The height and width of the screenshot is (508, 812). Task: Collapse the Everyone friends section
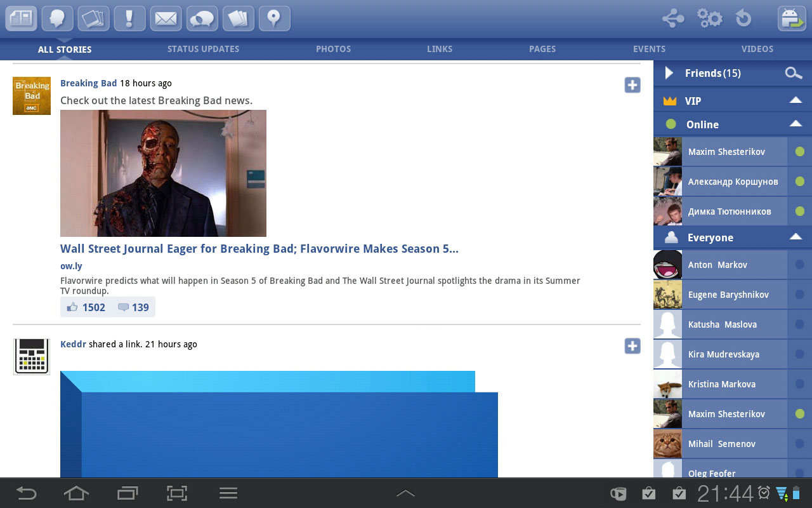tap(796, 237)
